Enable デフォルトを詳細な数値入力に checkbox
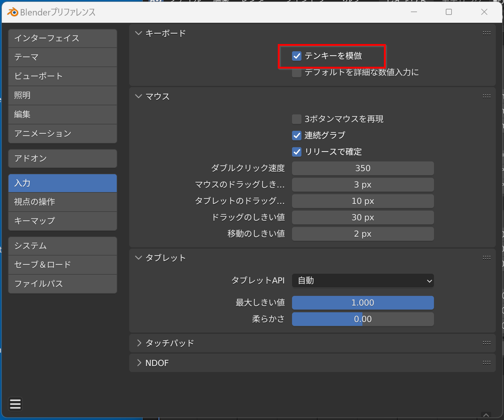Screen dimensions: 504x420 coord(297,73)
